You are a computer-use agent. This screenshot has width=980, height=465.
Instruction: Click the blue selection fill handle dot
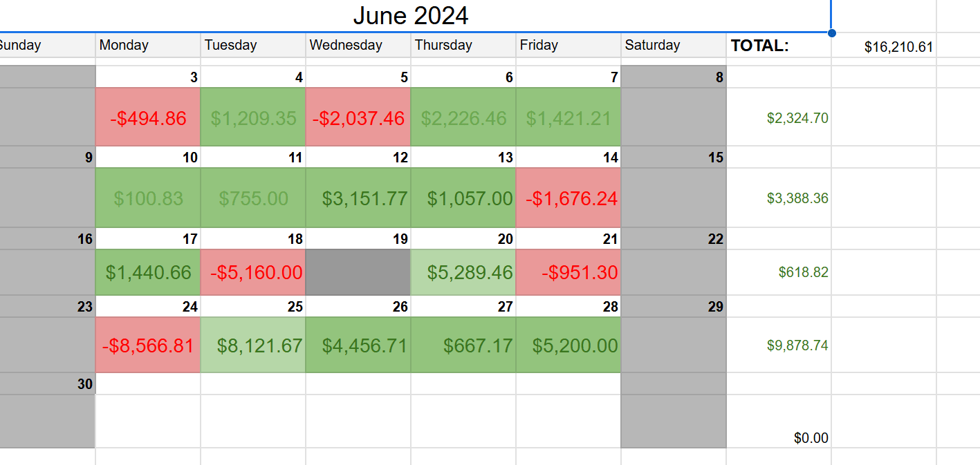pyautogui.click(x=831, y=32)
